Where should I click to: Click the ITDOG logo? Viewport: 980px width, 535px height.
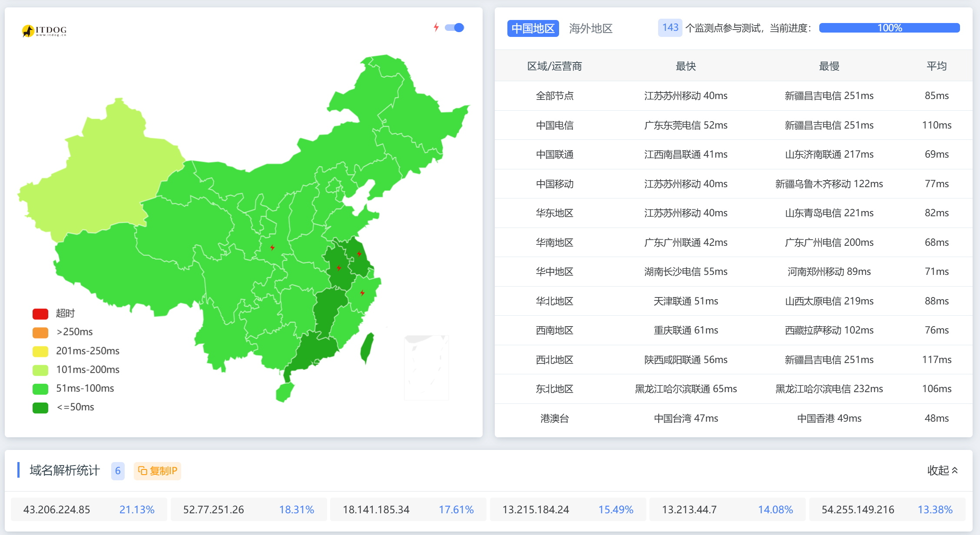point(44,31)
